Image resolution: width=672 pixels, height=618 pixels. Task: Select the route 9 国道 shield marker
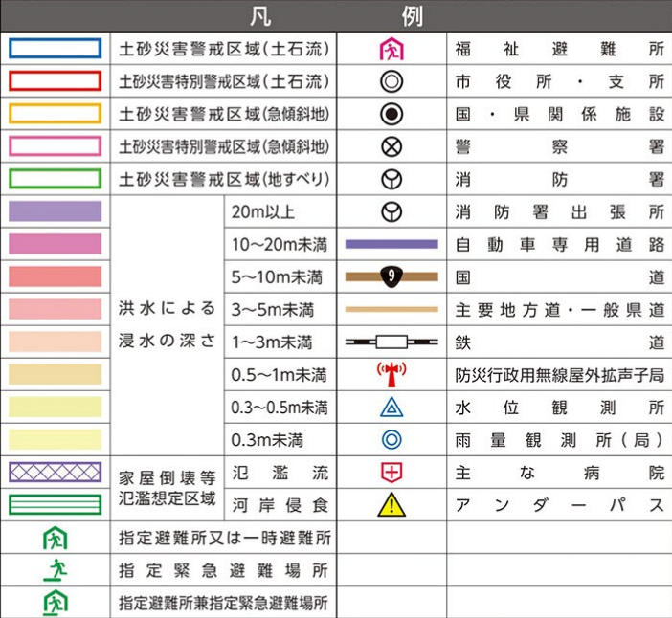(x=391, y=276)
